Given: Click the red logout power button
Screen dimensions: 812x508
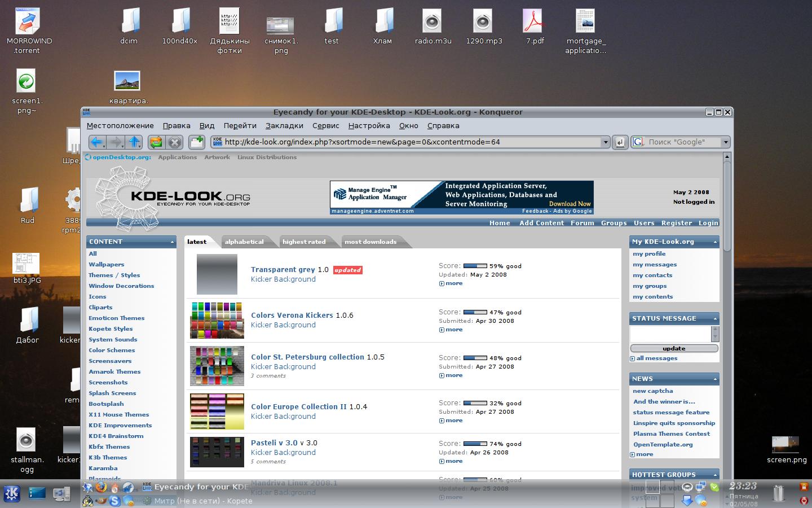Looking at the screenshot, I should coord(804,500).
